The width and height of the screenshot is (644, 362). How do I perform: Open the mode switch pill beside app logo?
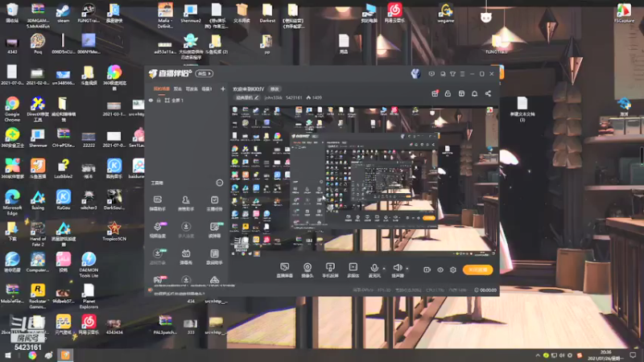click(x=204, y=73)
